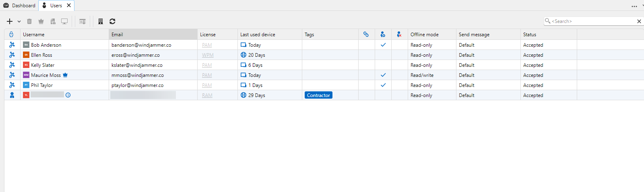644x192 pixels.
Task: Switch to the Dashboard tab
Action: (x=19, y=6)
